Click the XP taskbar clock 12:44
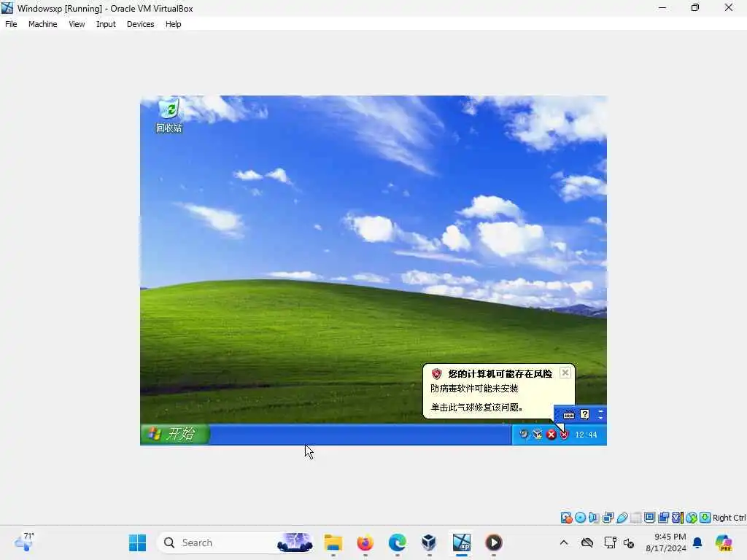This screenshot has width=747, height=560. point(586,435)
